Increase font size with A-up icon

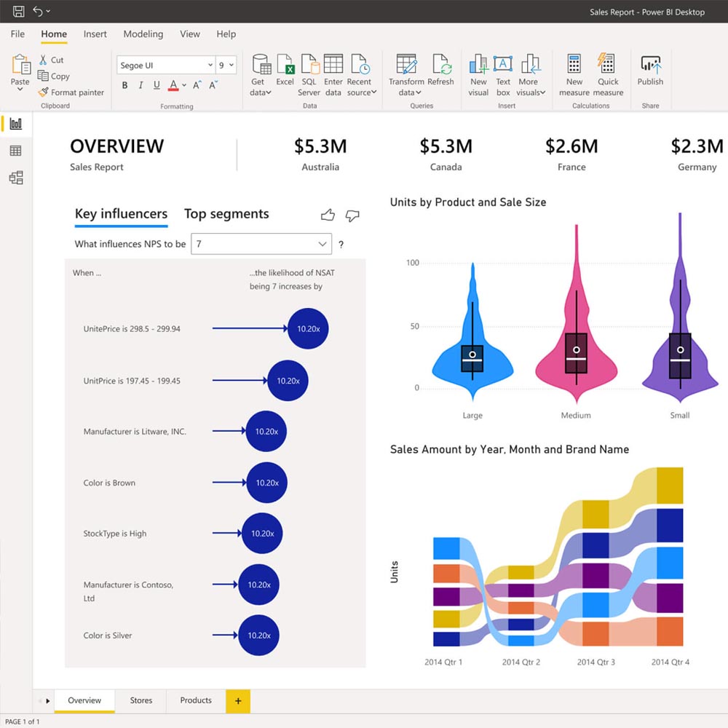pyautogui.click(x=197, y=85)
